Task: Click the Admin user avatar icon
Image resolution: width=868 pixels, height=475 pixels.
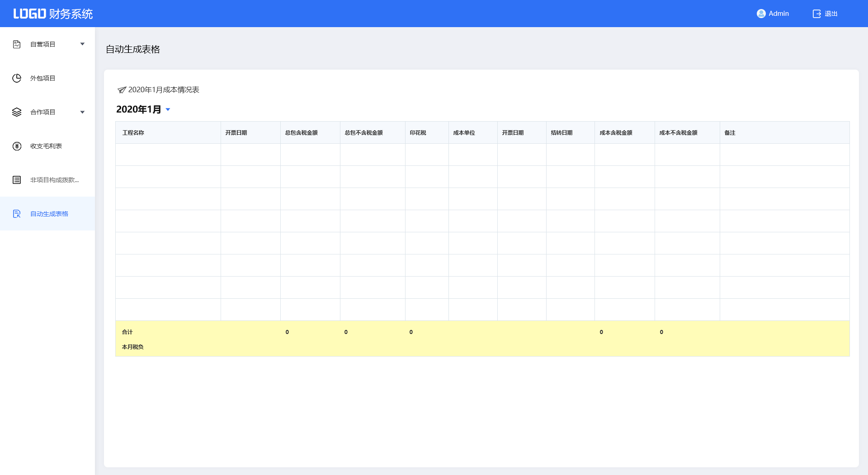Action: [x=761, y=14]
